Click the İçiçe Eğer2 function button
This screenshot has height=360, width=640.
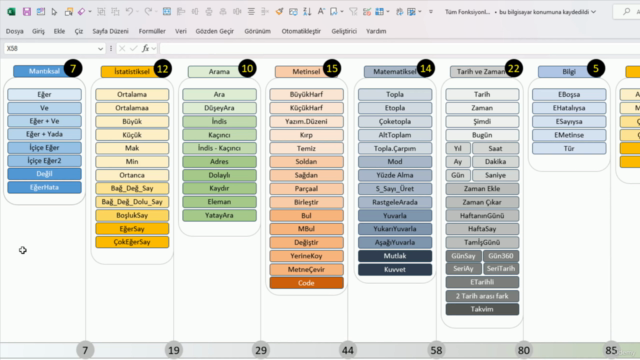point(44,161)
